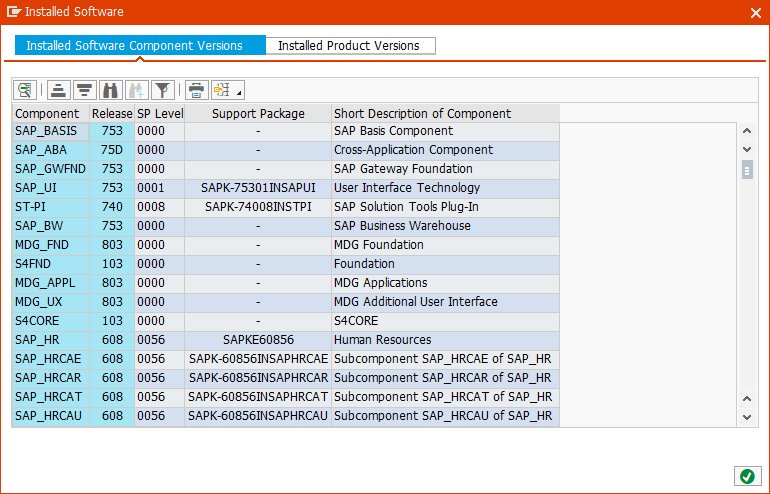Switch to Installed Product Versions tab
The height and width of the screenshot is (494, 770).
350,46
